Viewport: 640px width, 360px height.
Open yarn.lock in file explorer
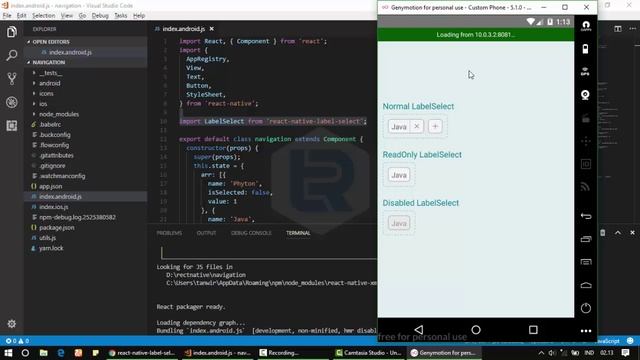[x=51, y=248]
